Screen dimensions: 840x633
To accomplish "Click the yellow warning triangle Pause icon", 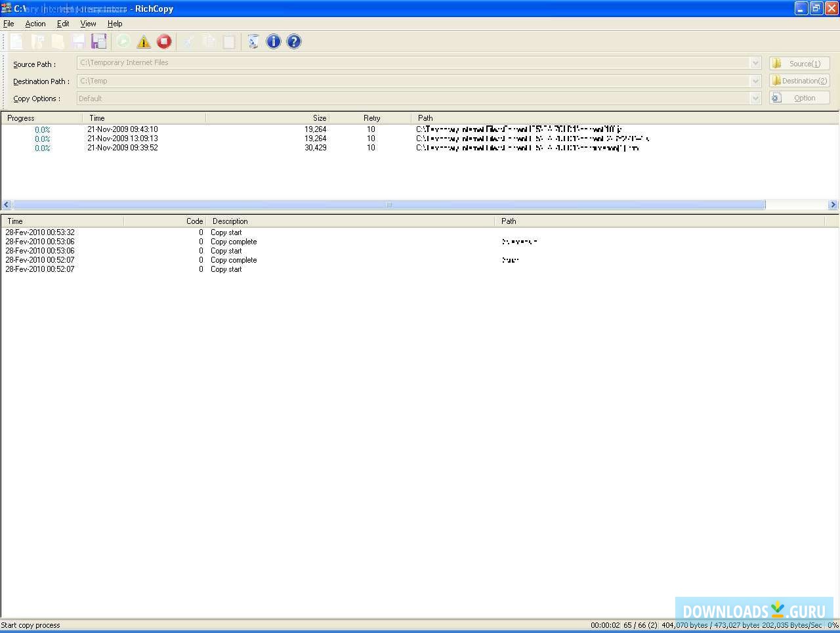I will tap(144, 41).
